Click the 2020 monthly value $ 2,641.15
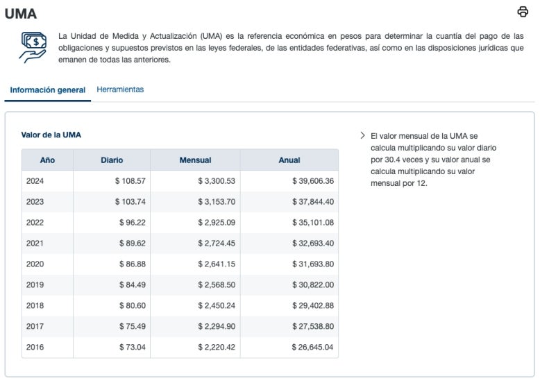The width and height of the screenshot is (540, 392). [x=217, y=264]
